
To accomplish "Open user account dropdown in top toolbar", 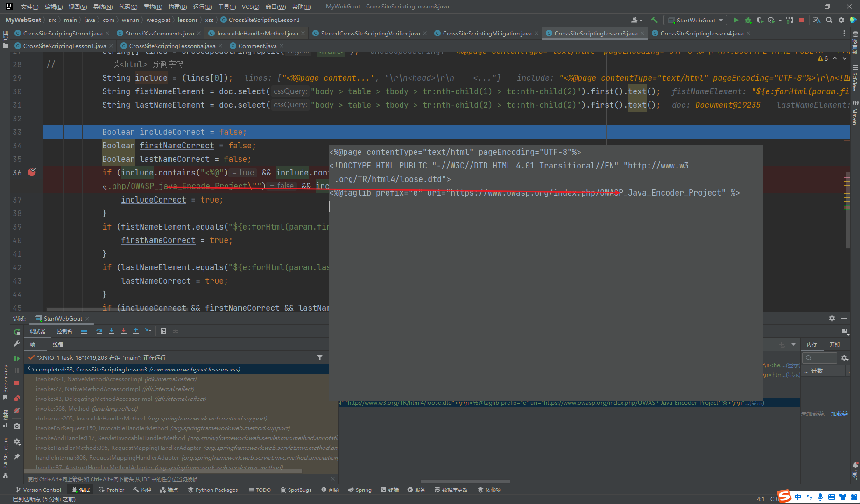I will (637, 20).
